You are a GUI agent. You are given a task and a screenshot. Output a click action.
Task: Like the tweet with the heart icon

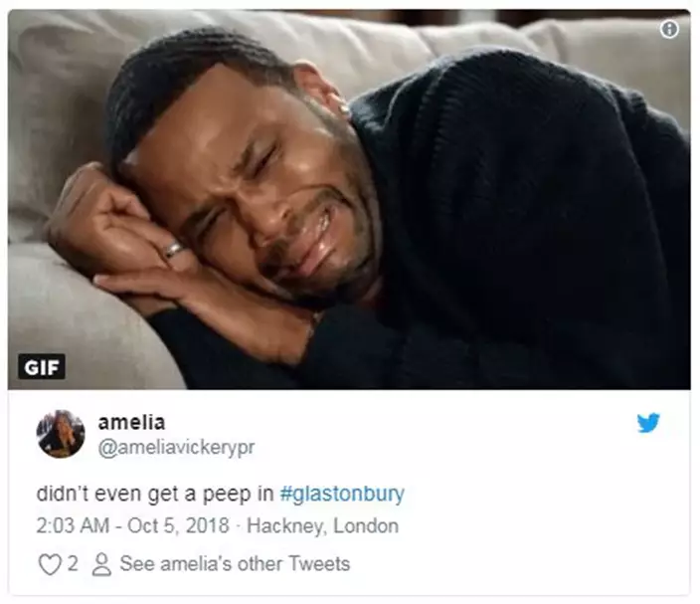click(50, 564)
